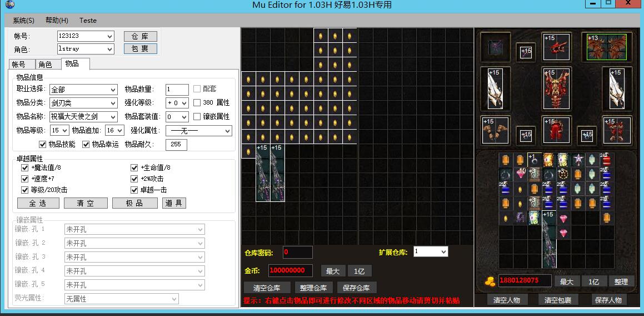
Task: Enable the 镶嵌属性 checkbox
Action: (x=197, y=116)
